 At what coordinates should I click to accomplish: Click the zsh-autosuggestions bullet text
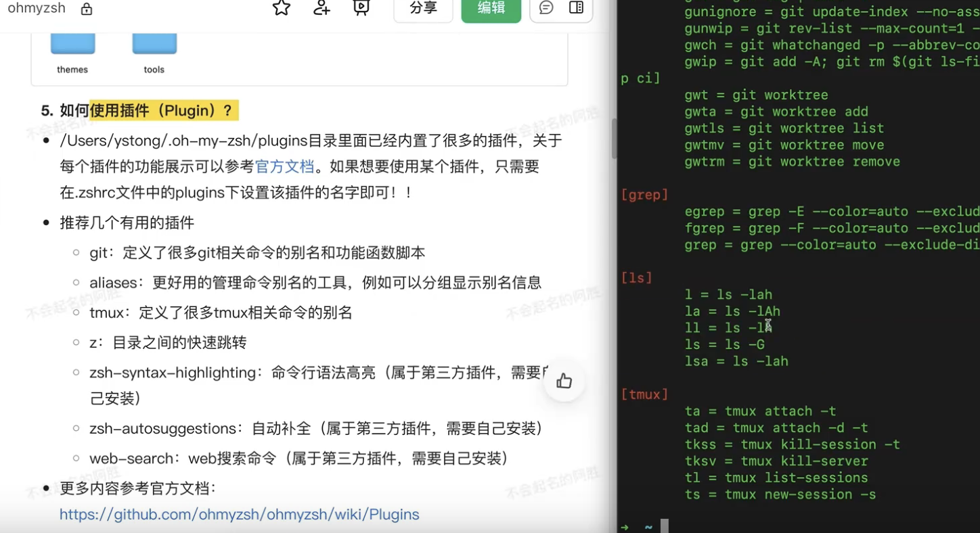(316, 429)
